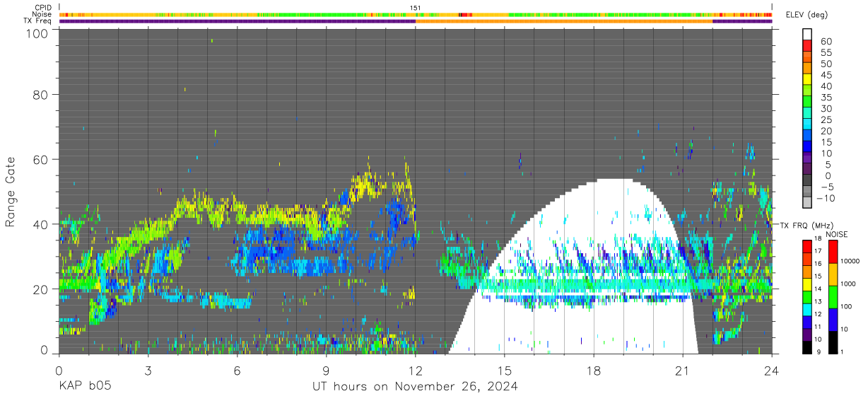
Task: Click the UT hours on November 26, 2024 title
Action: point(416,387)
